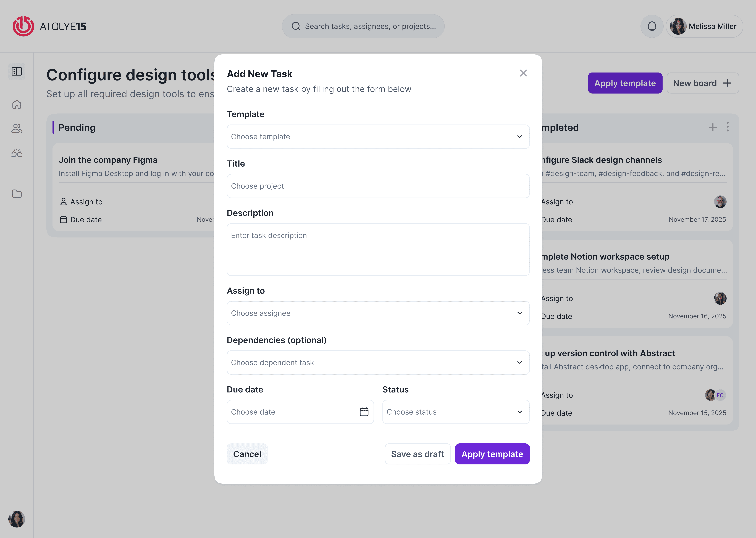
Task: Click Save as draft
Action: (417, 454)
